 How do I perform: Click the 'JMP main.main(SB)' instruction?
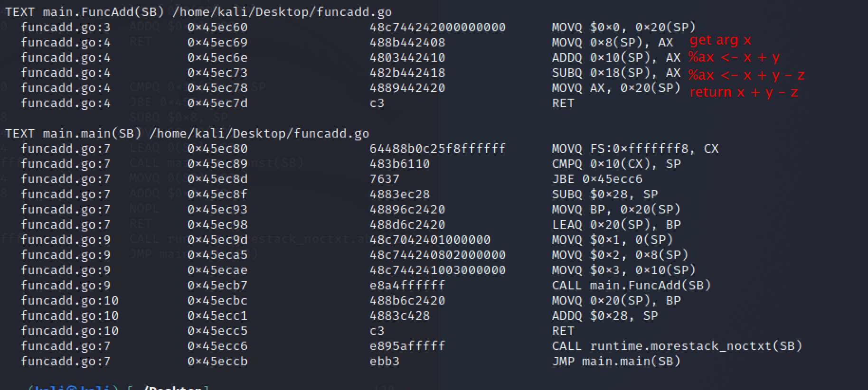tap(616, 361)
